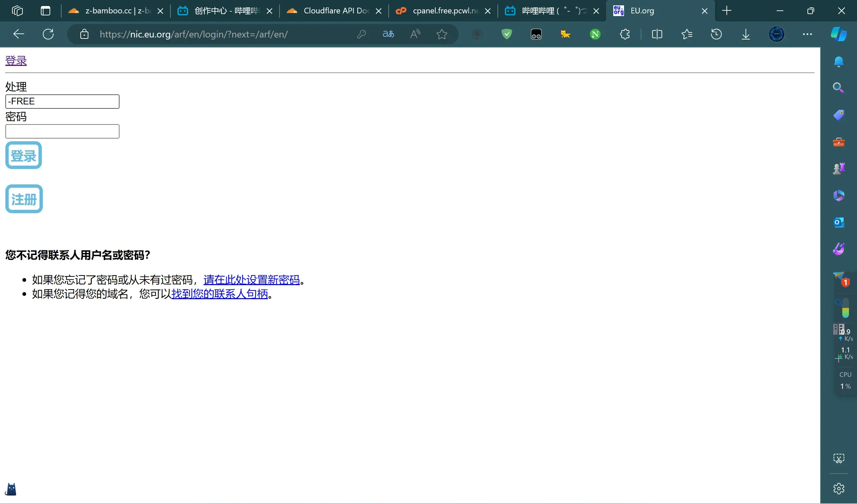Open the 找到您的联系人句柄 link

pyautogui.click(x=220, y=294)
